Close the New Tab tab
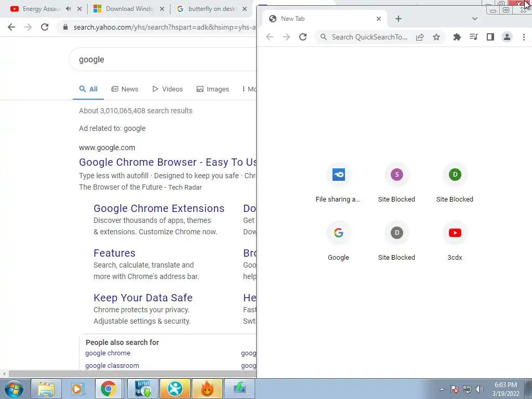 379,19
